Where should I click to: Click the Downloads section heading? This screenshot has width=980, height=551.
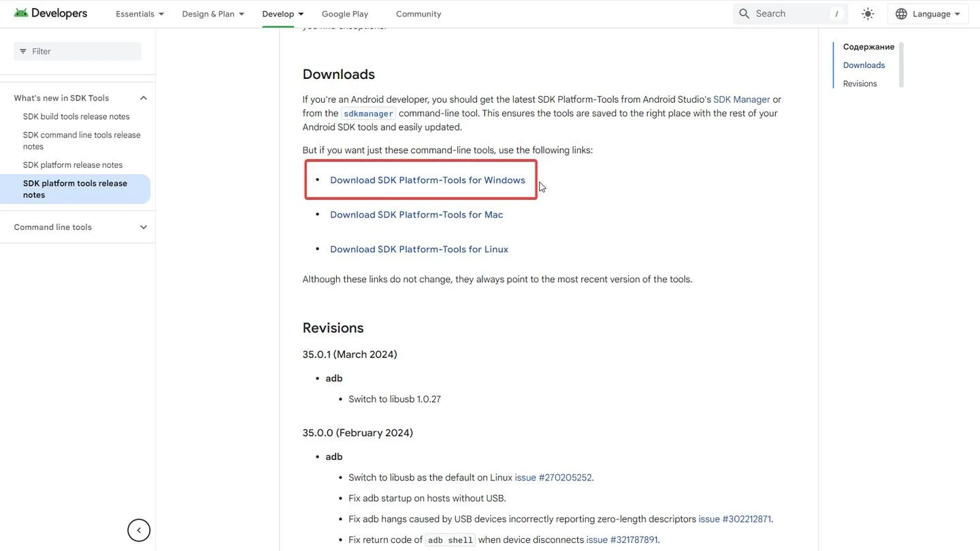(x=338, y=74)
